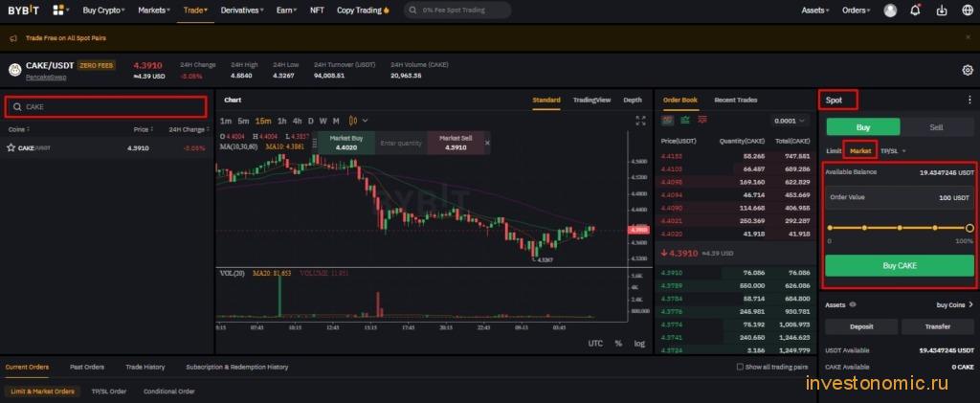Open the Assets dropdown

815,10
